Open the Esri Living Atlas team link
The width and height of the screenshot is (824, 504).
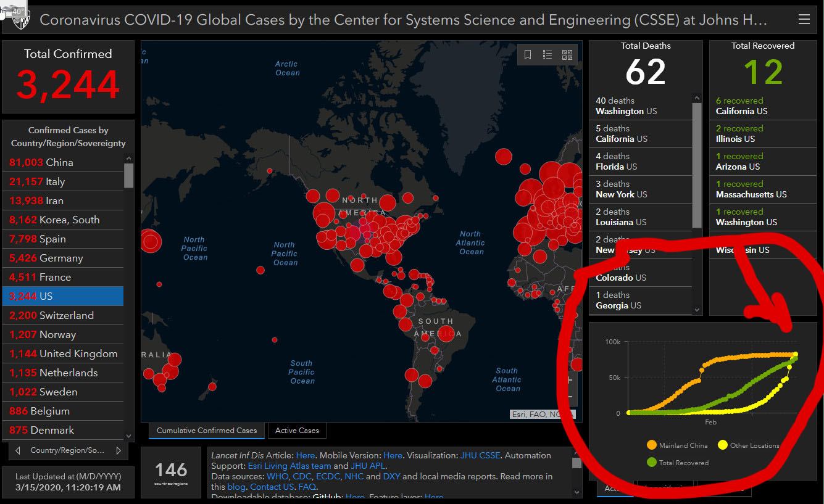coord(289,466)
